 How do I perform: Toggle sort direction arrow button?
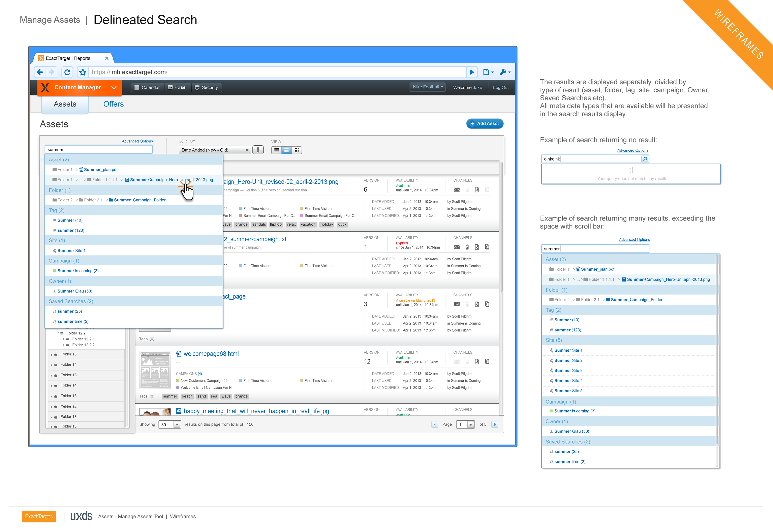tap(258, 150)
